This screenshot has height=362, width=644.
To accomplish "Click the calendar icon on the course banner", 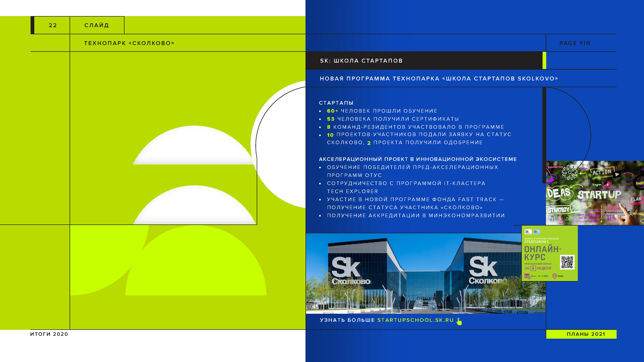I will (527, 276).
